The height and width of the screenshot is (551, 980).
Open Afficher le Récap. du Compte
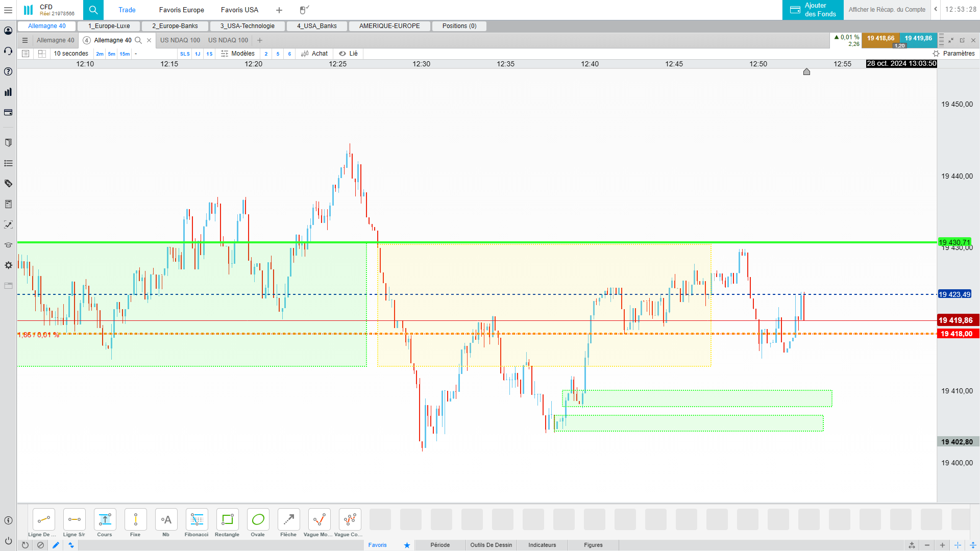click(887, 10)
